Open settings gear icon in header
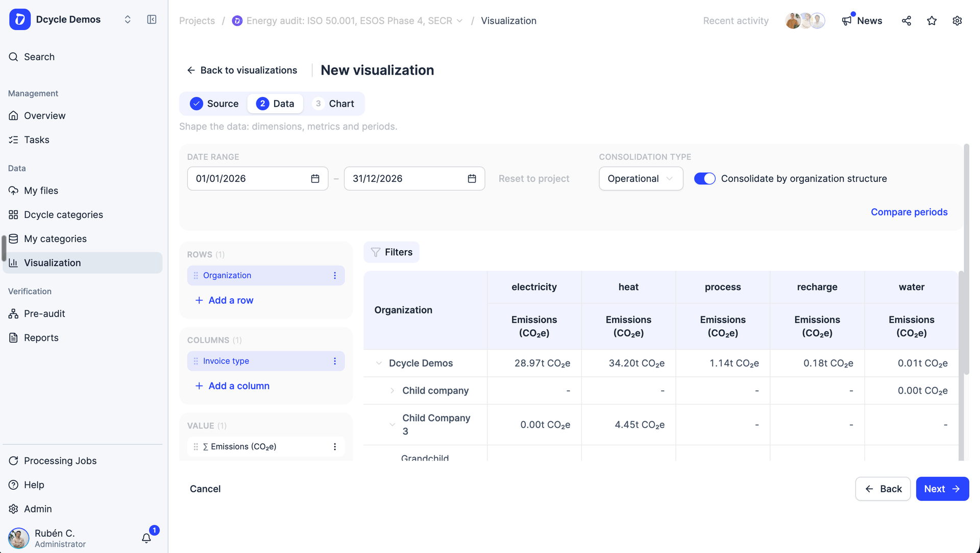The height and width of the screenshot is (553, 980). [x=958, y=20]
